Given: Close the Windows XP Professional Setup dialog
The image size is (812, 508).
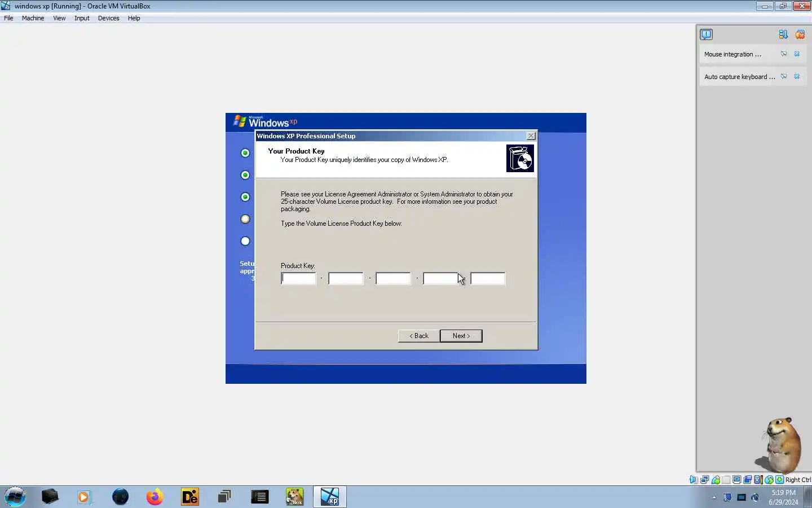Looking at the screenshot, I should pos(531,136).
